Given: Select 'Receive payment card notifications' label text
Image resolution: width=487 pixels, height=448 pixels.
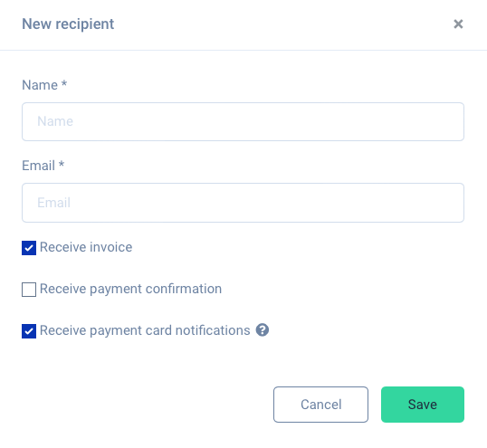Looking at the screenshot, I should tap(145, 330).
